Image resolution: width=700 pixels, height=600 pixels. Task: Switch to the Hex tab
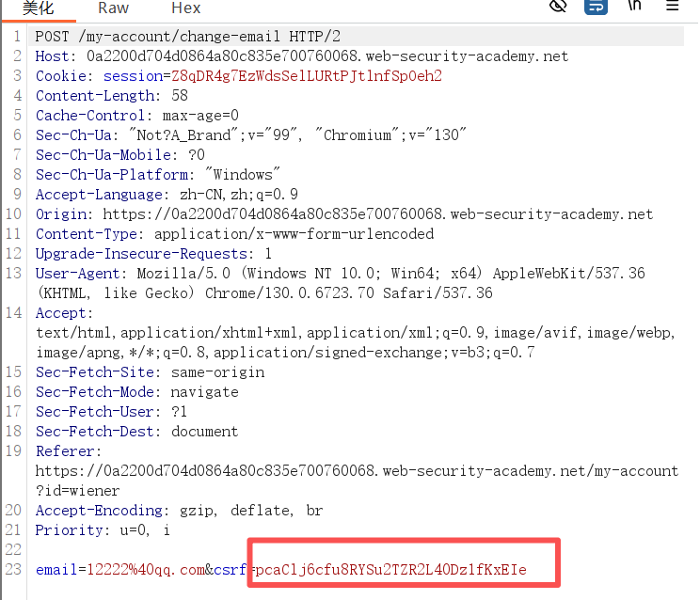click(185, 8)
